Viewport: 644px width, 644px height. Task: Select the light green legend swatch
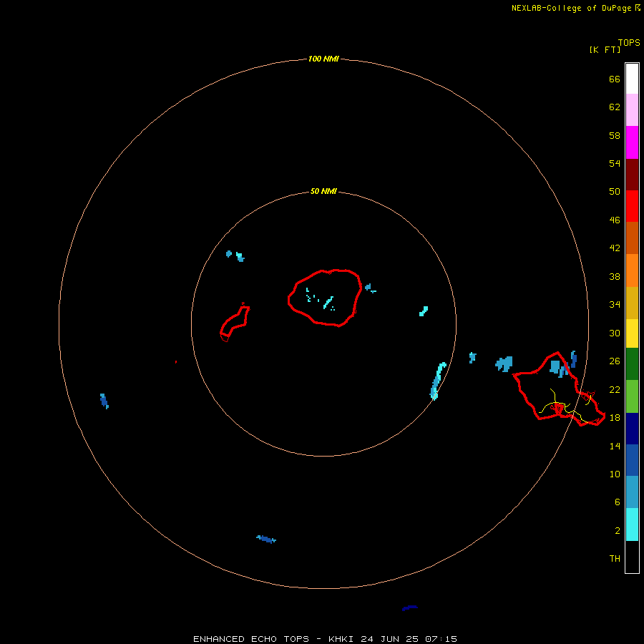[x=632, y=396]
